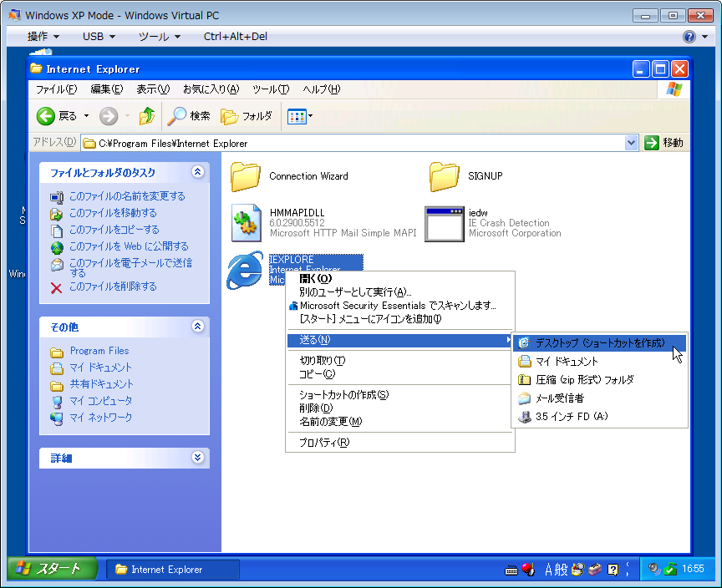The image size is (722, 588).
Task: Open the ファイル(F) menu
Action: click(56, 89)
